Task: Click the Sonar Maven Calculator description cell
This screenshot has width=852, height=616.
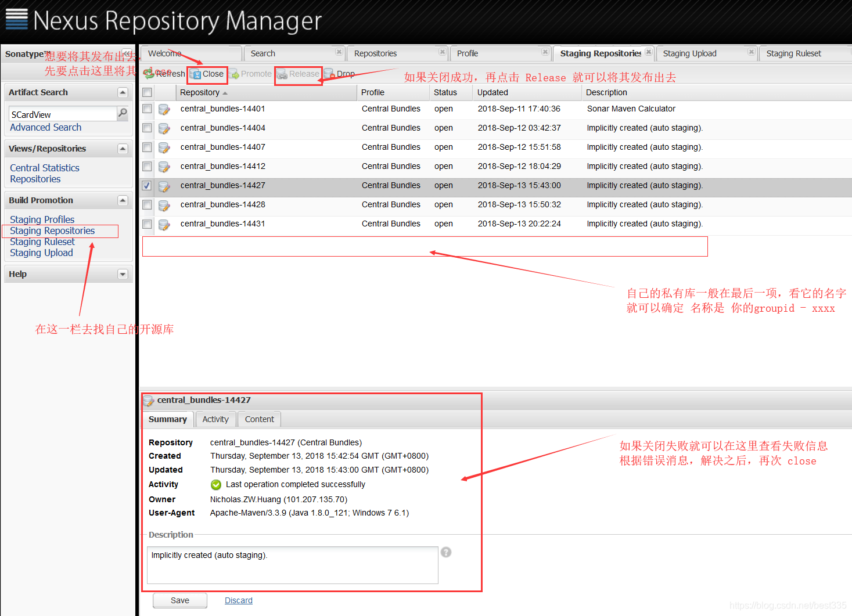Action: [631, 109]
